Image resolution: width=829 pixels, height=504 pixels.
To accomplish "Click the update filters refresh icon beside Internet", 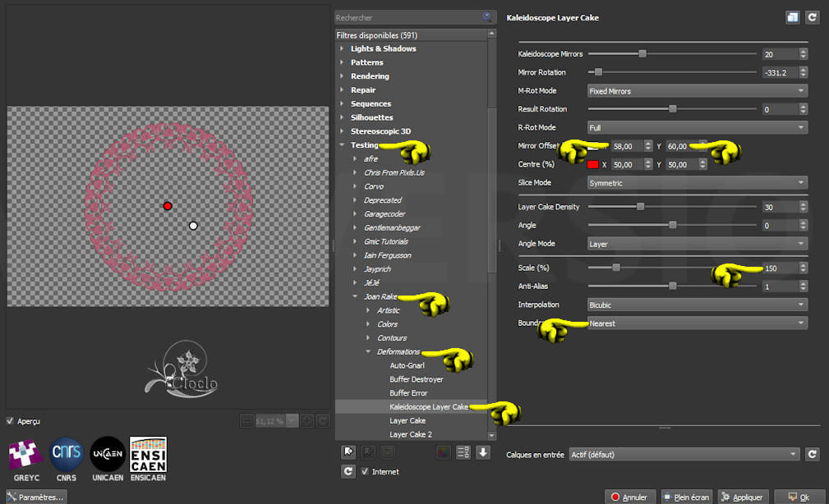I will click(x=348, y=471).
